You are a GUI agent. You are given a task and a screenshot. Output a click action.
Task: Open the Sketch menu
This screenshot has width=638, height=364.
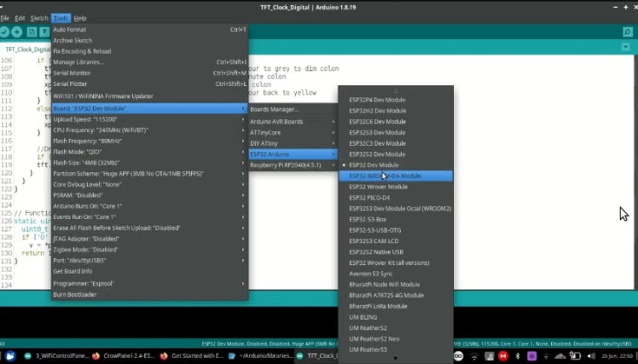coord(39,18)
